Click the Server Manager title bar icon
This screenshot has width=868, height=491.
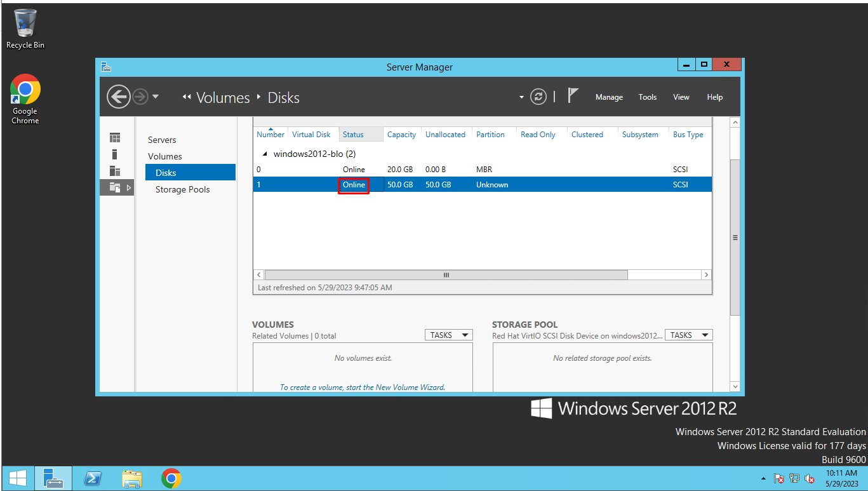[x=106, y=67]
